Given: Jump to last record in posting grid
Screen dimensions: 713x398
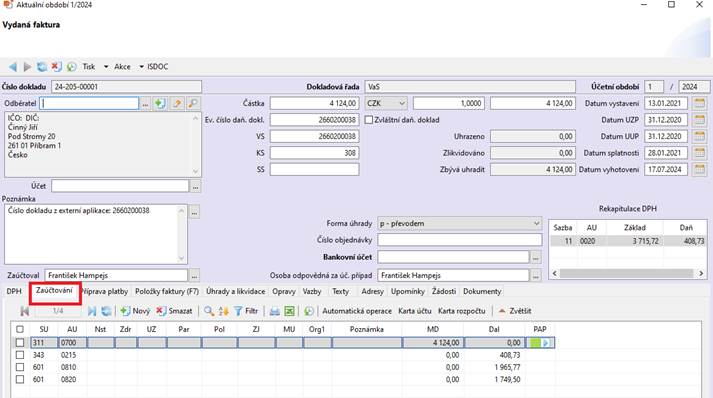Looking at the screenshot, I should point(92,311).
